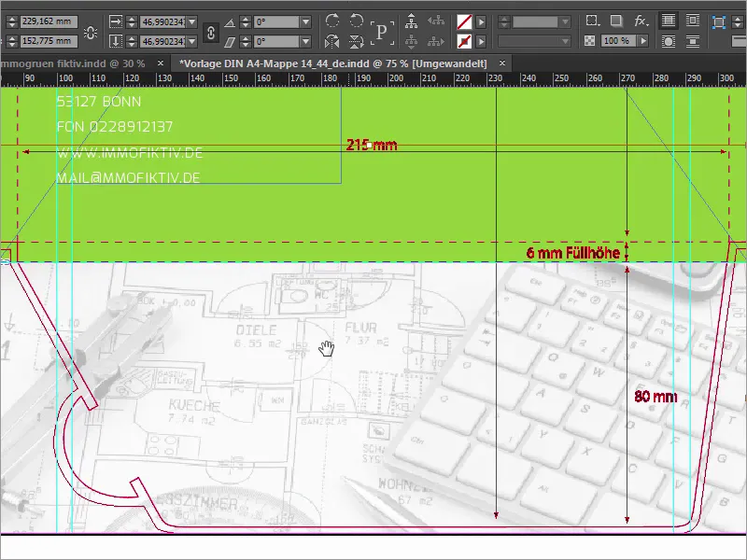This screenshot has height=560, width=747.
Task: Click the Y scale percentage icon
Action: tap(116, 41)
